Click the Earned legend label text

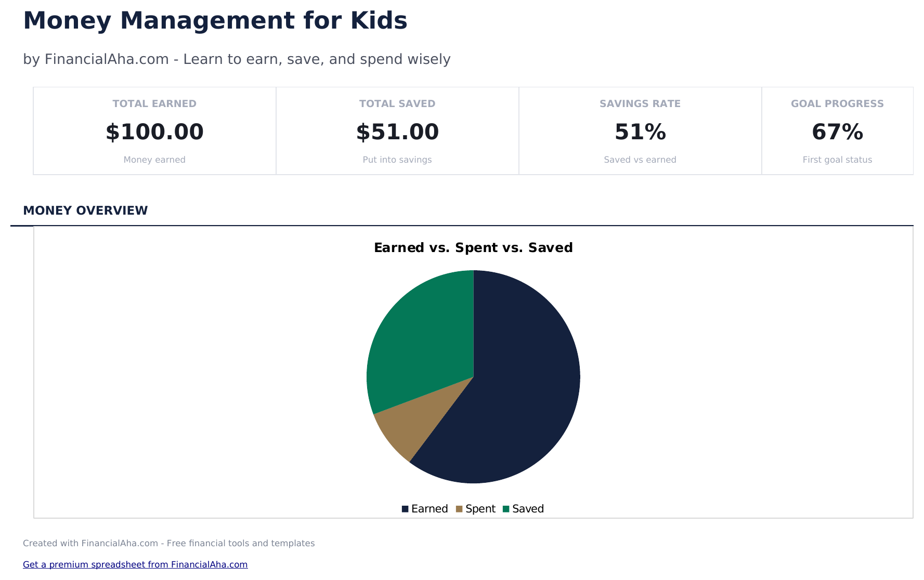point(430,509)
